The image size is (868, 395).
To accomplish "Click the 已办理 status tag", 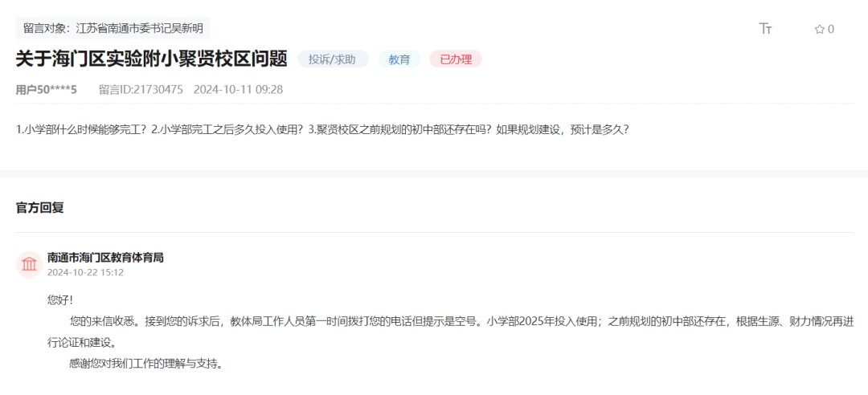I will pyautogui.click(x=456, y=59).
